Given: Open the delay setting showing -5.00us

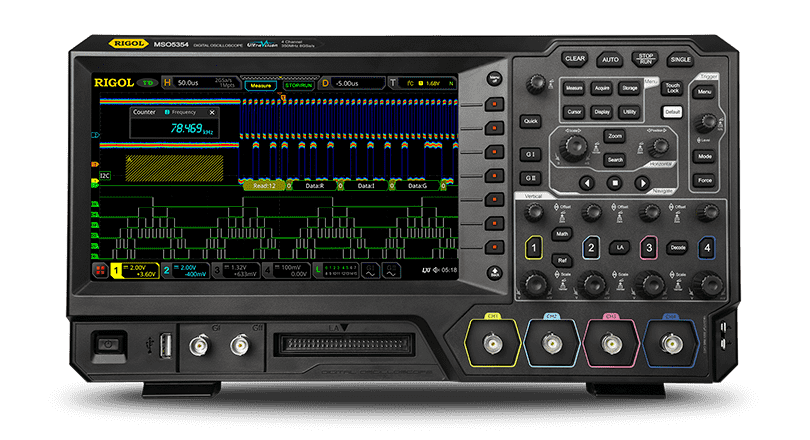Looking at the screenshot, I should (x=349, y=84).
